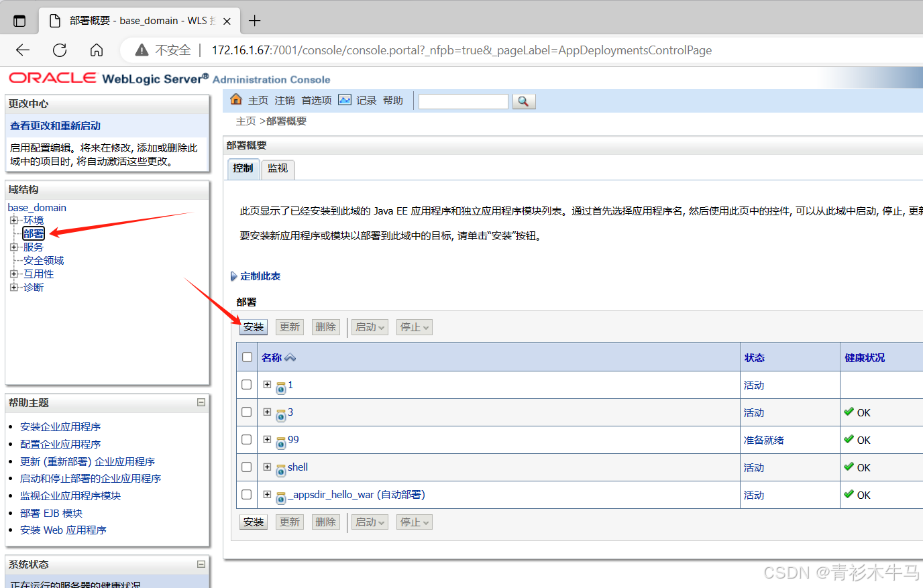Click the not-secure warning icon

click(142, 50)
